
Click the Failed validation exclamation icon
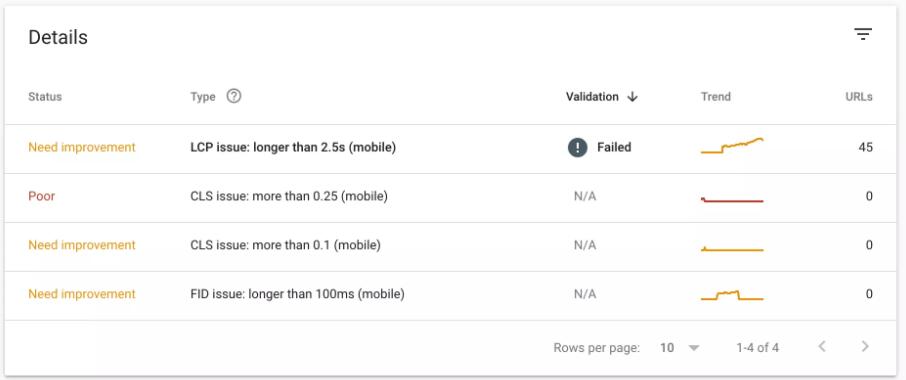[577, 147]
